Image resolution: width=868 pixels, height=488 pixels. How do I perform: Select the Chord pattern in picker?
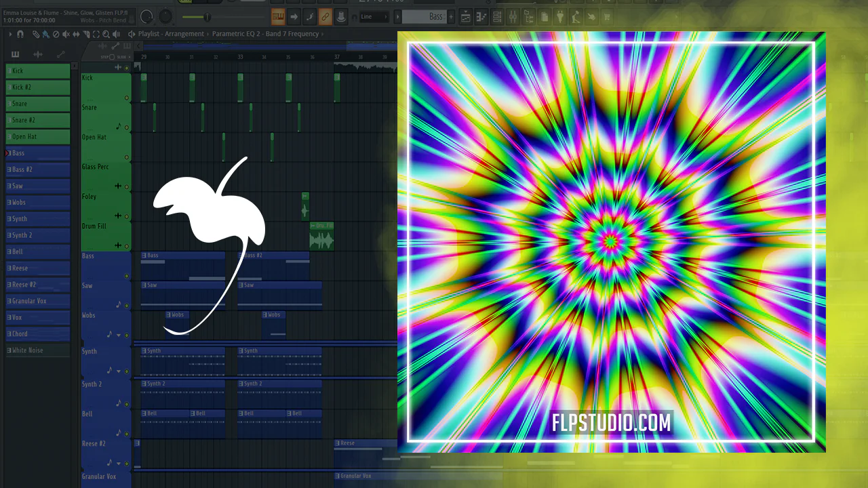38,333
